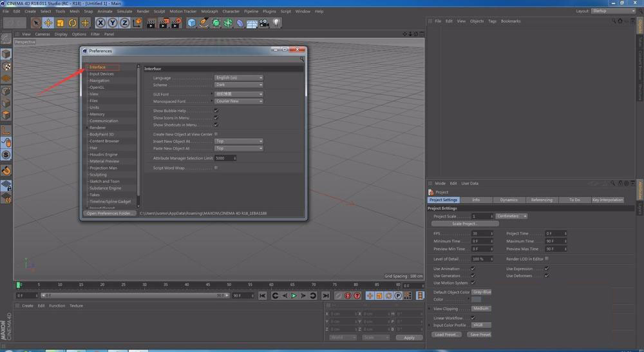Enable Create New Object at View Center
Screen dimensions: 644x352
tap(216, 134)
